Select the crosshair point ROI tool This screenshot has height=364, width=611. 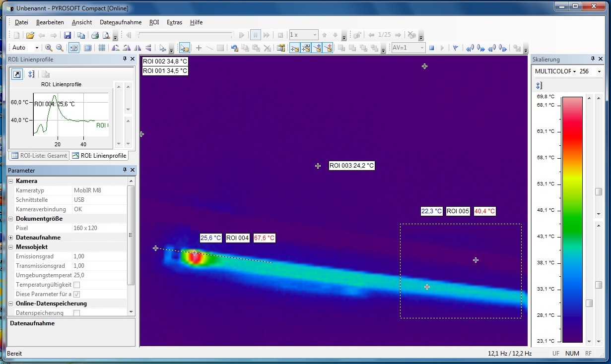pos(199,48)
